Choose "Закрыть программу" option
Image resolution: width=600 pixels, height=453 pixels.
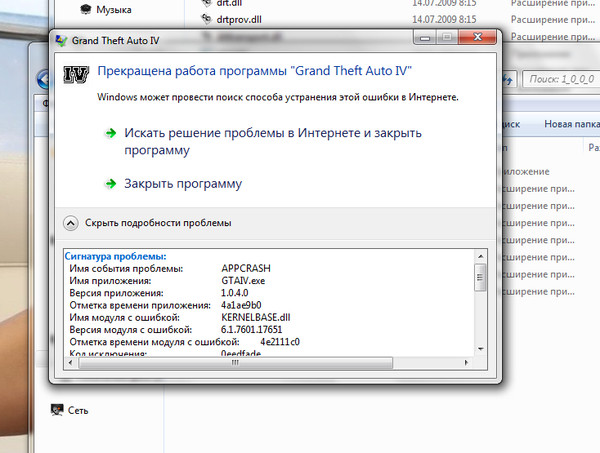183,184
